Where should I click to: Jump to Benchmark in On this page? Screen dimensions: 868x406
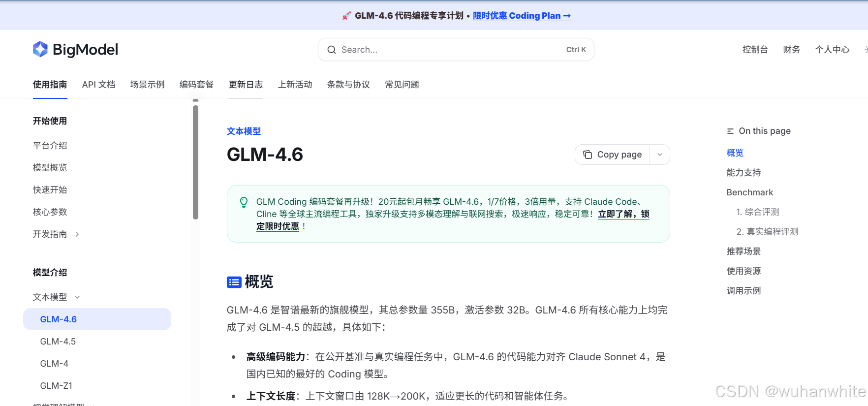750,192
